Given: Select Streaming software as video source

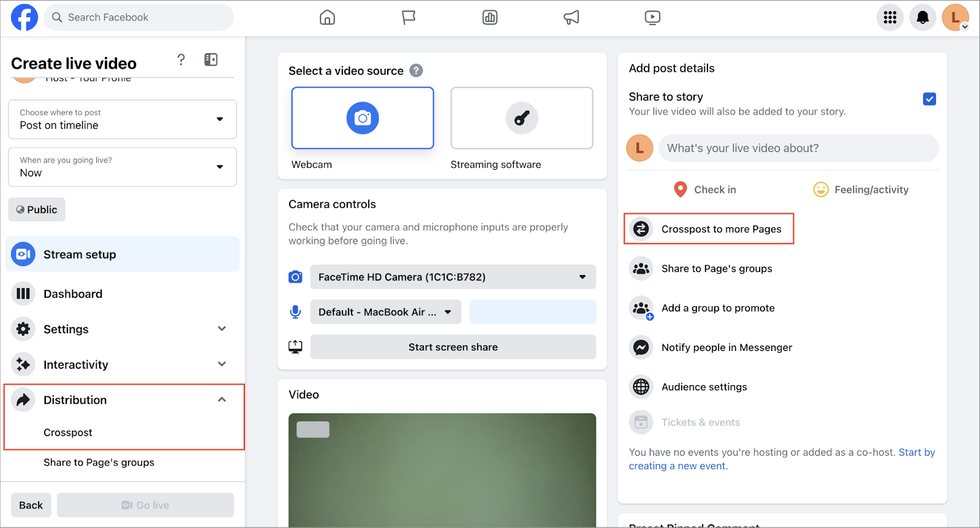Looking at the screenshot, I should [521, 118].
